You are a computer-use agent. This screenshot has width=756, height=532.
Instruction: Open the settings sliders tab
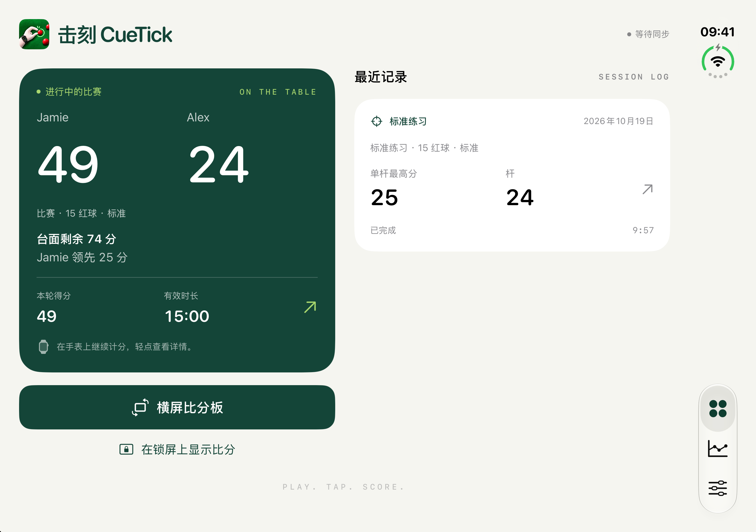point(718,488)
